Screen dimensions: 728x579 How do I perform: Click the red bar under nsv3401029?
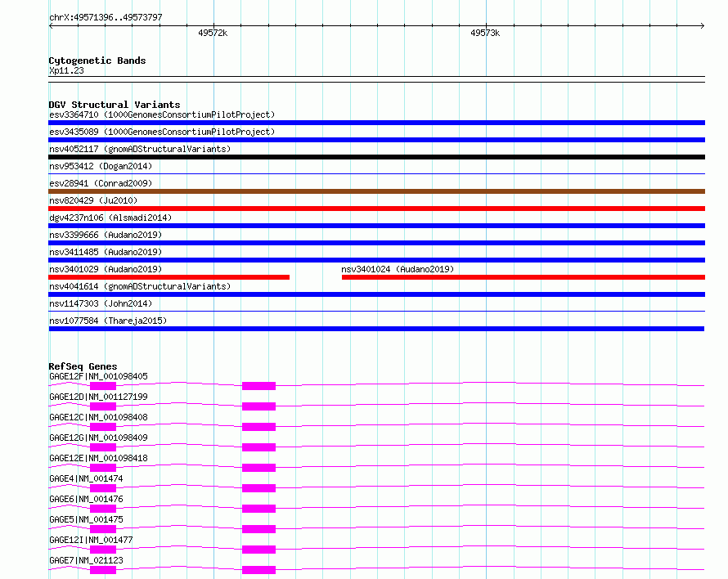[169, 277]
